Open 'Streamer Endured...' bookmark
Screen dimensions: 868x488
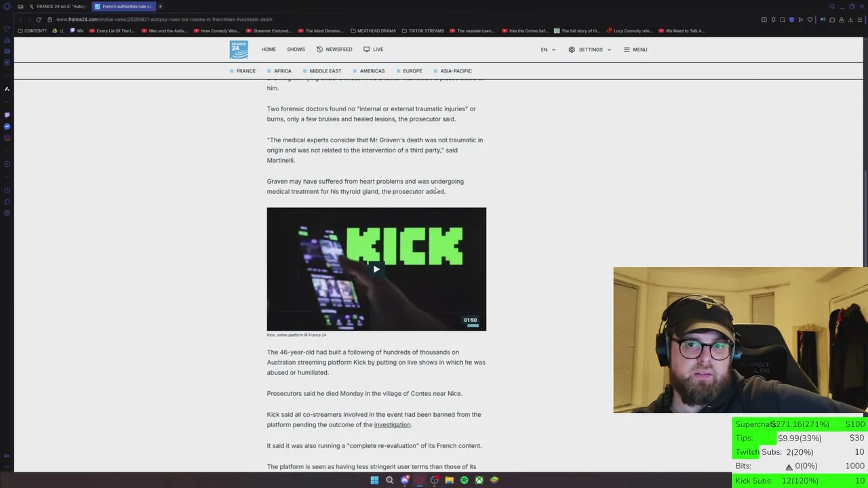[269, 30]
